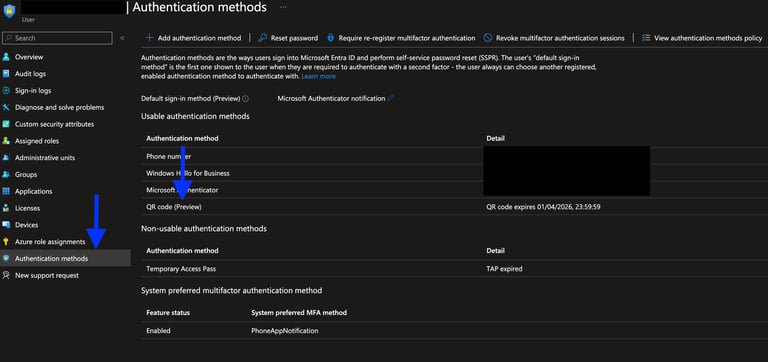Select the Microsoft Authenticator method row

(455, 190)
